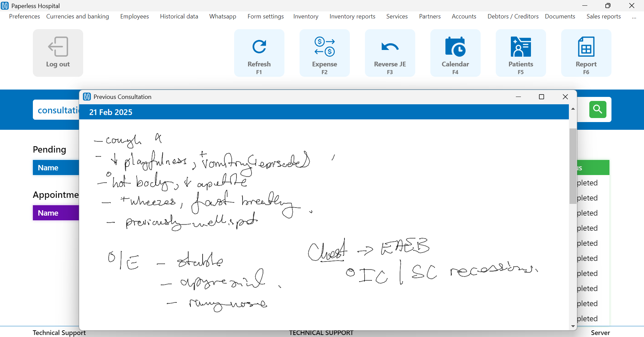644x337 pixels.
Task: Click the Paperless Hospital app logo in title bar
Action: (5, 6)
